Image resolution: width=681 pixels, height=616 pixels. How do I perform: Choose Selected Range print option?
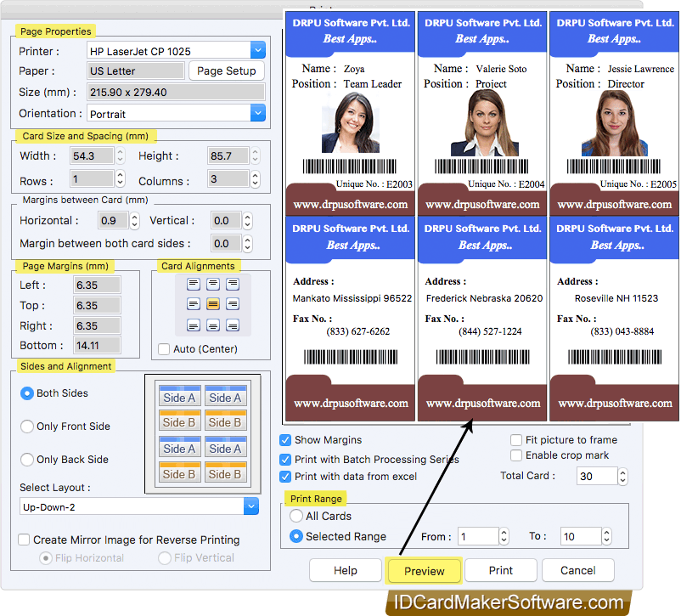click(296, 536)
